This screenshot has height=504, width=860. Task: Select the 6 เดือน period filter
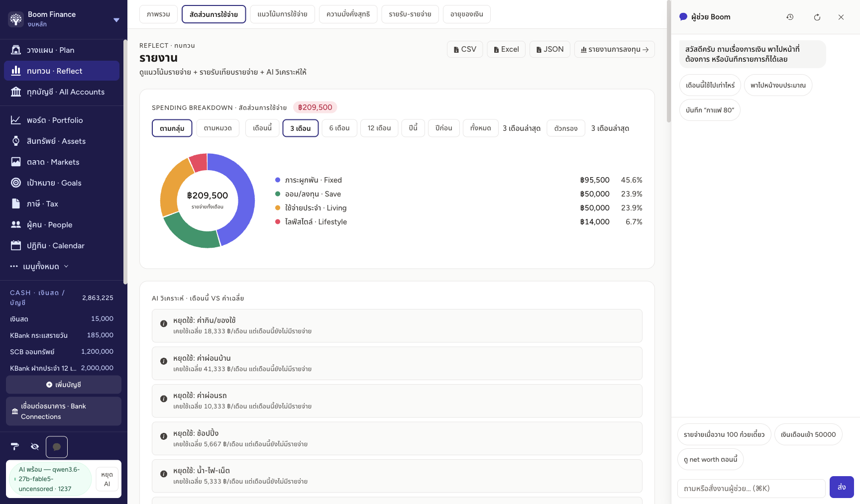tap(339, 128)
